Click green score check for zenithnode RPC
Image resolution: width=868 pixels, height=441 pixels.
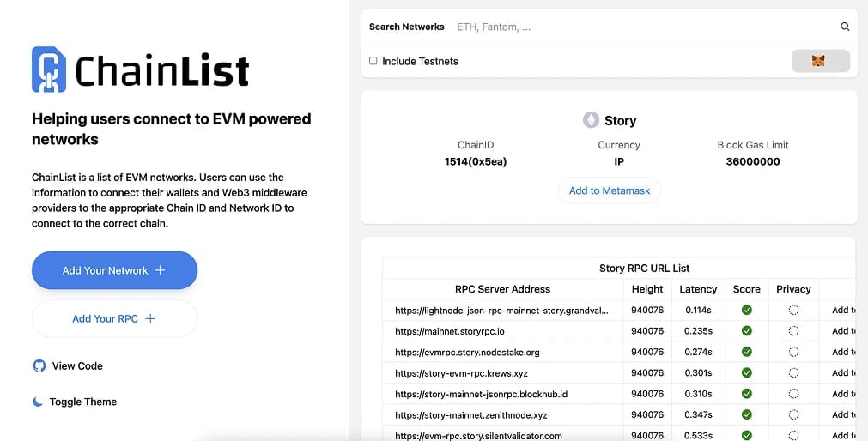pyautogui.click(x=747, y=415)
